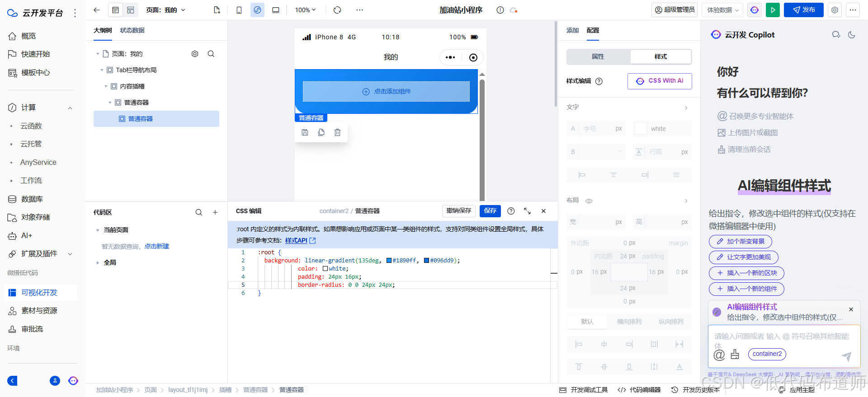The image size is (868, 397).
Task: Select 纵向排列 vertical layout mode
Action: point(671,322)
